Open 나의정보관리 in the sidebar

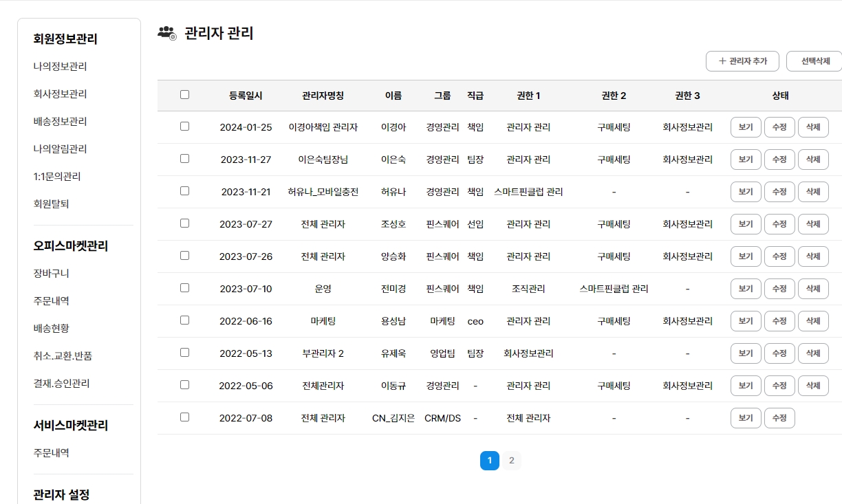60,67
